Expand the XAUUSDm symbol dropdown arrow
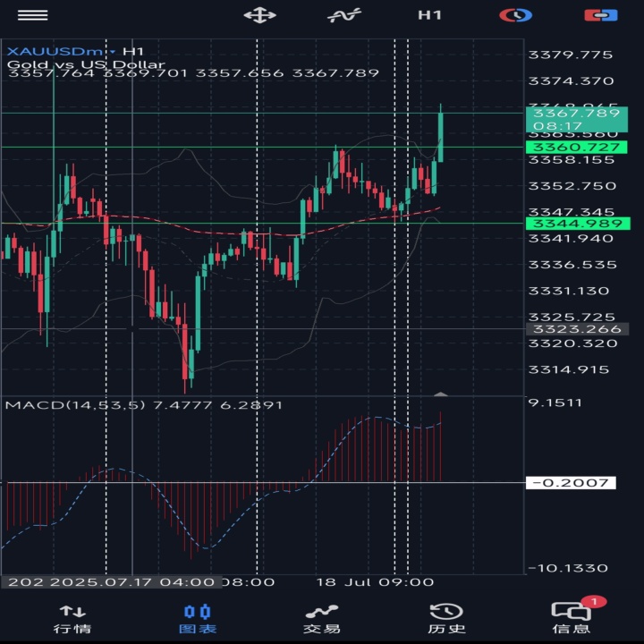644x644 pixels. tap(113, 52)
